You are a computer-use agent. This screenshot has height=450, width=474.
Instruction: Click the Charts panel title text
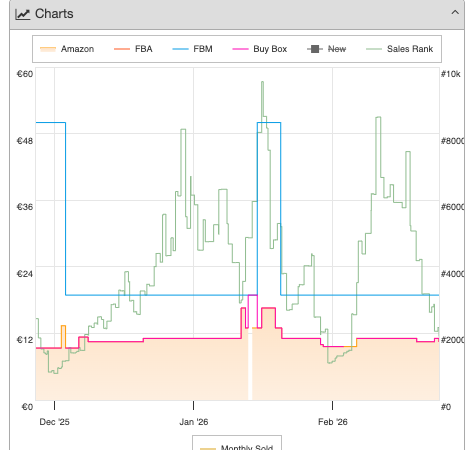pos(54,14)
